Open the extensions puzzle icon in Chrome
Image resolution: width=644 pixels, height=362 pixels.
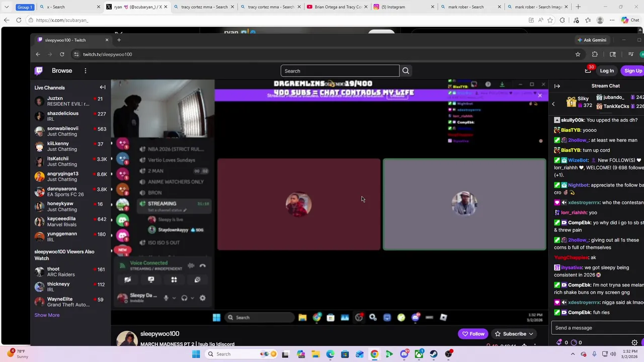click(595, 54)
